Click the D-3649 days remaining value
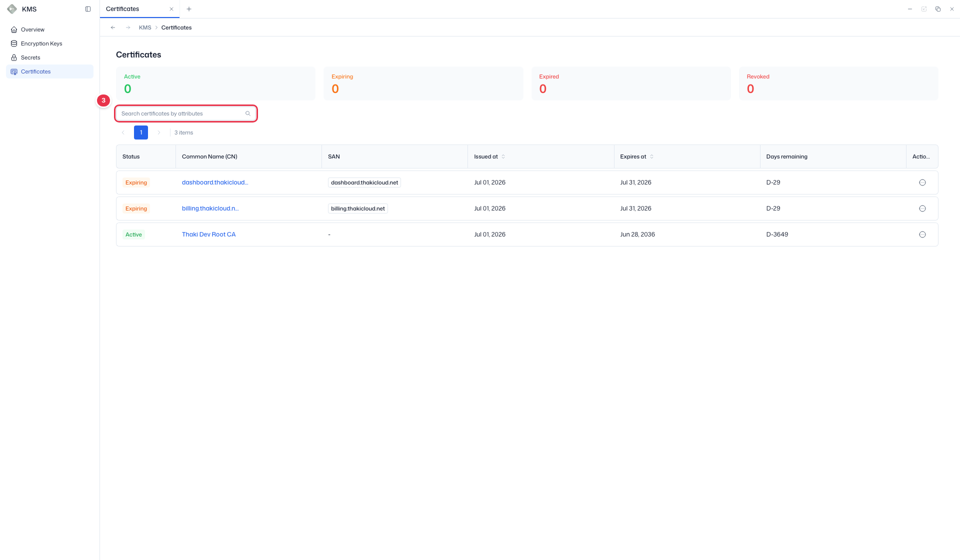Viewport: 960px width, 560px height. pyautogui.click(x=777, y=234)
